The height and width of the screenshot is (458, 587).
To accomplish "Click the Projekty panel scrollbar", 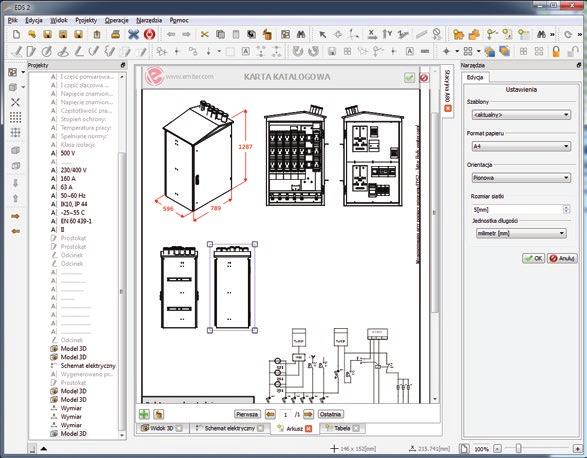I will (122, 292).
